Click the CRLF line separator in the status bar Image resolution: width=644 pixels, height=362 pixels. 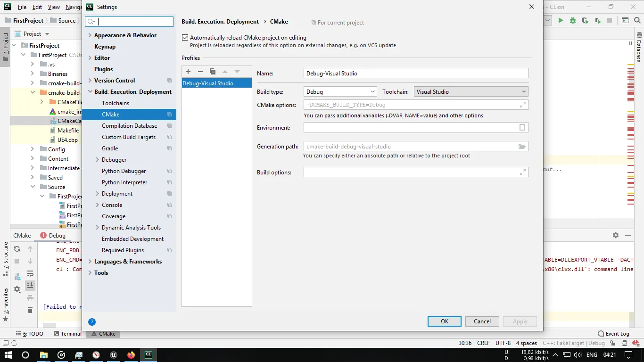[483, 343]
